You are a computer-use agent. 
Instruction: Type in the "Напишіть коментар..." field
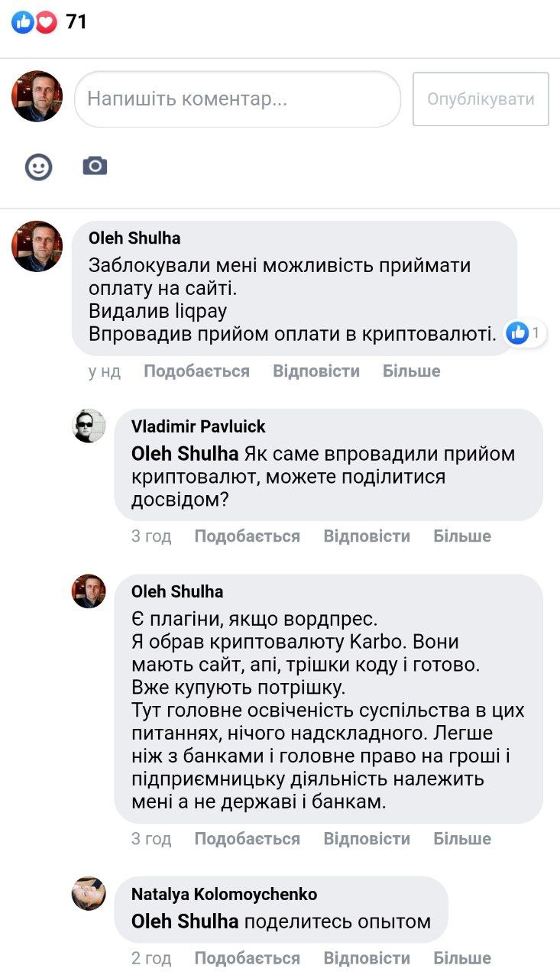pyautogui.click(x=237, y=99)
